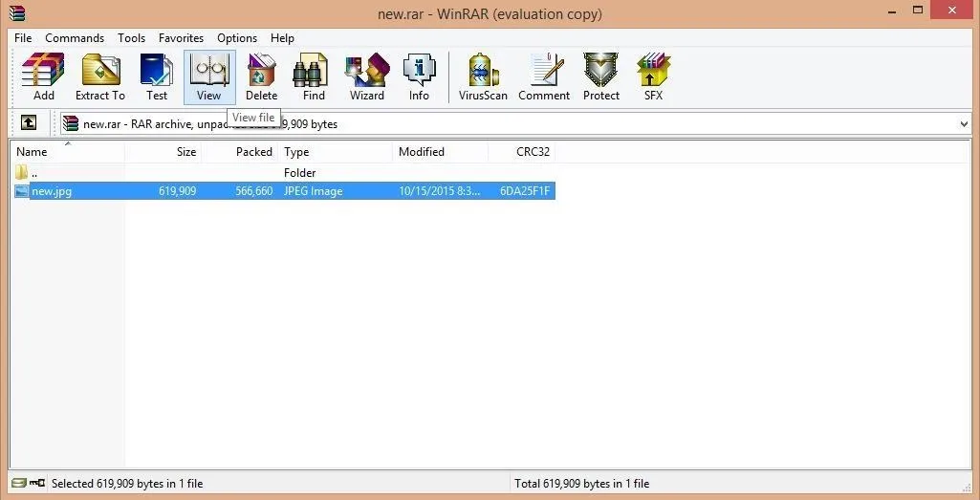Image resolution: width=980 pixels, height=500 pixels.
Task: Click the 6DA25F1F checksum cell
Action: 525,191
